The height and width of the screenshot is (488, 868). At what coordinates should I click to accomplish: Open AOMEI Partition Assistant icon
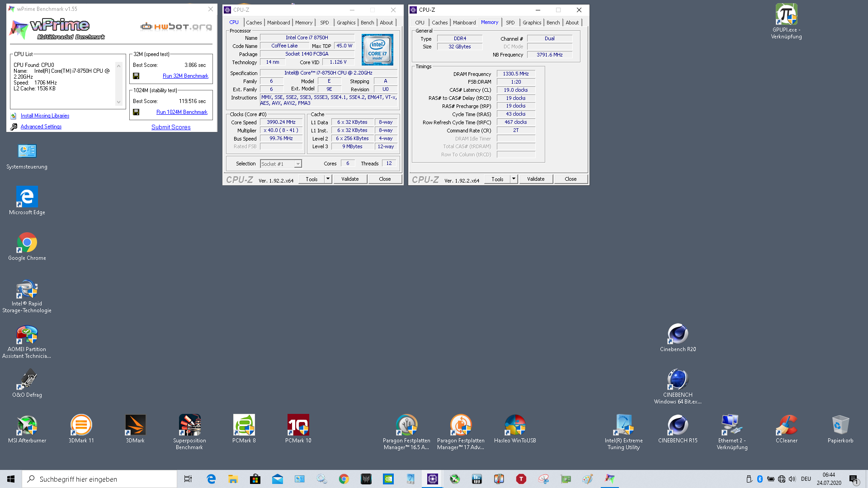click(x=27, y=342)
